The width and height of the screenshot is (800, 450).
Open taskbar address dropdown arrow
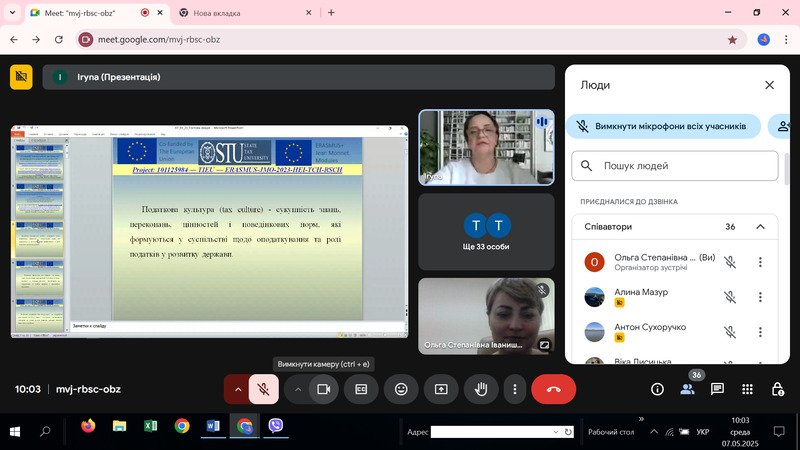[556, 432]
